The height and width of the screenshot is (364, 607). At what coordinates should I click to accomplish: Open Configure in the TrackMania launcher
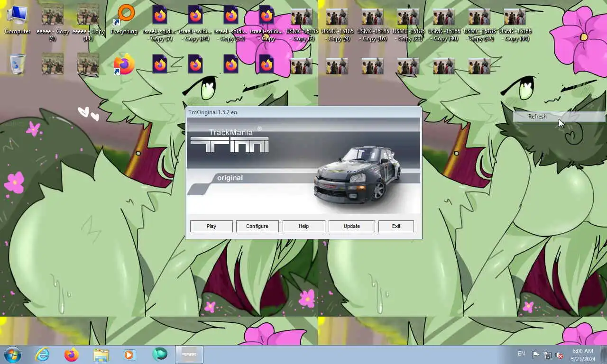257,226
